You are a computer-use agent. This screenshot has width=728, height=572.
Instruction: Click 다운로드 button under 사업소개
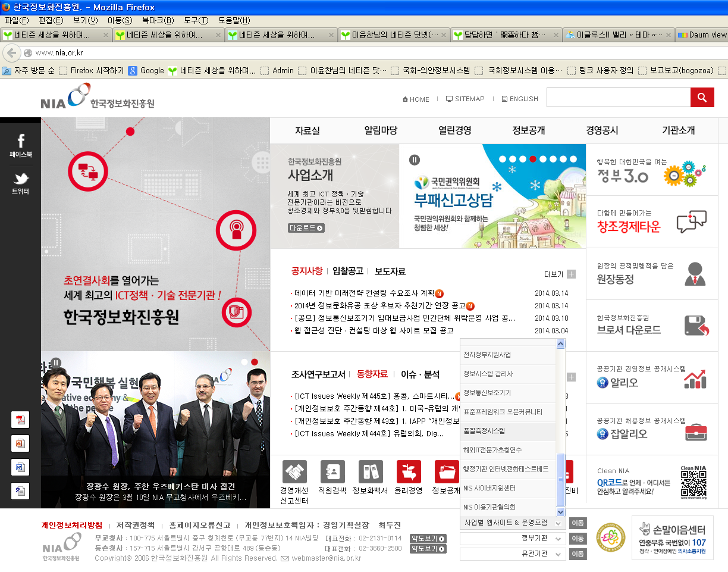click(x=306, y=227)
